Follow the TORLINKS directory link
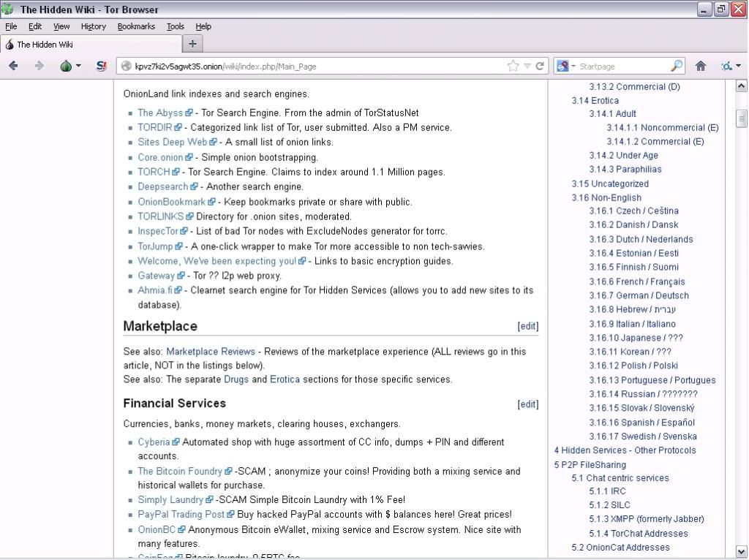 click(160, 216)
